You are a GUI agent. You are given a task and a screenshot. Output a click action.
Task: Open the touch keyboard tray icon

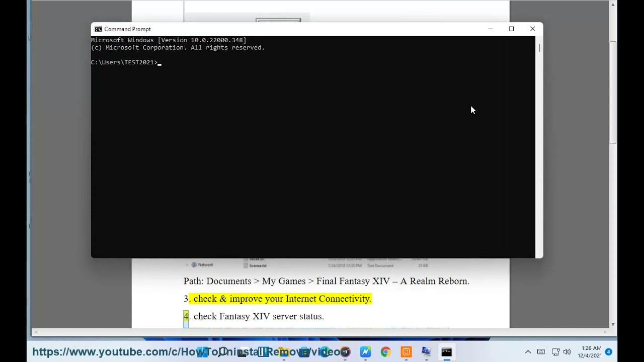click(541, 352)
